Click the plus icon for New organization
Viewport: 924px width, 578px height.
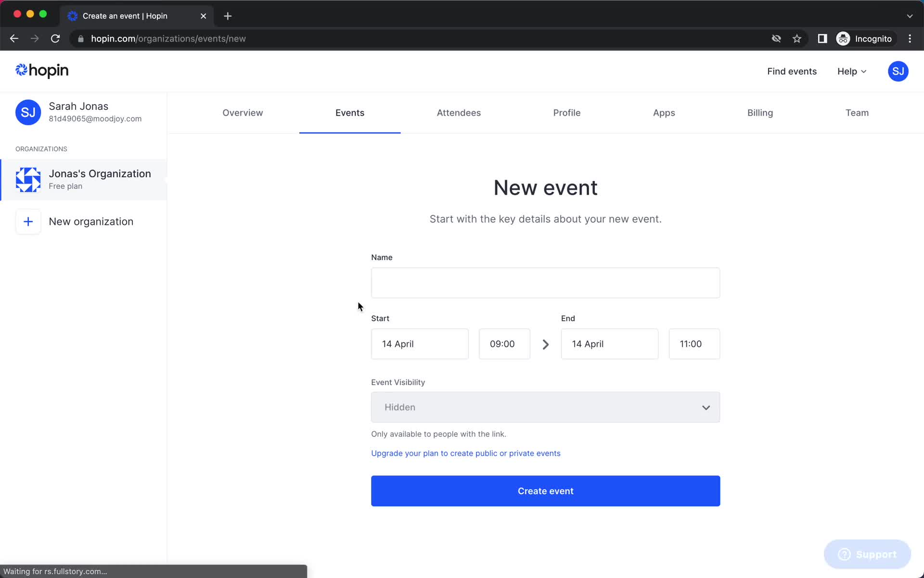[28, 222]
